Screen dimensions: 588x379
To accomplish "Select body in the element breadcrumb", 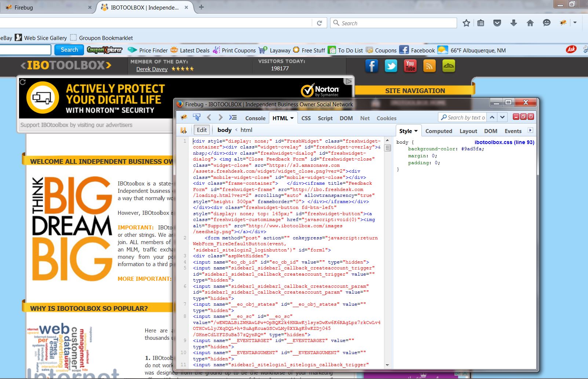I will click(224, 130).
